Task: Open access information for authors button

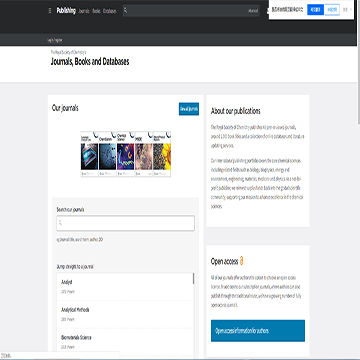Action: coord(258,331)
